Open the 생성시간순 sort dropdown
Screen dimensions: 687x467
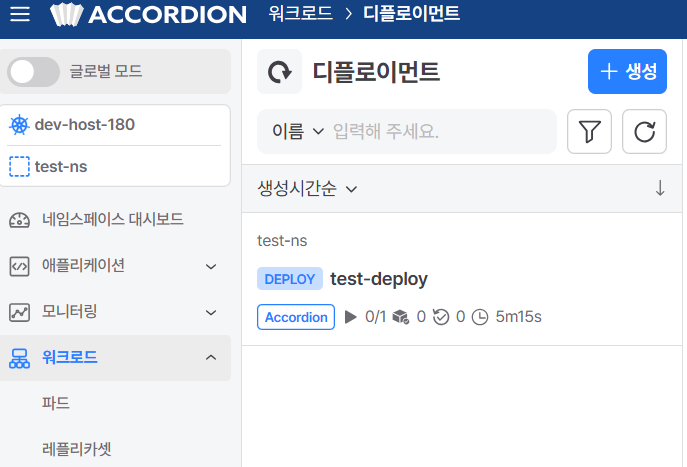(307, 189)
